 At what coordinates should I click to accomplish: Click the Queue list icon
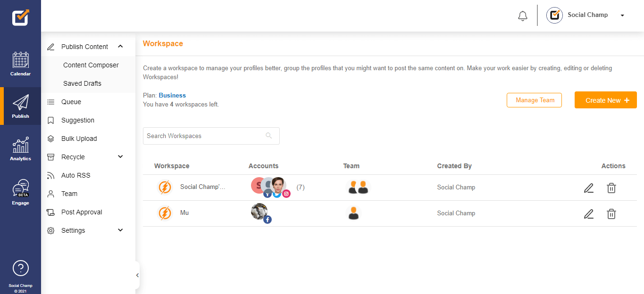coord(51,102)
